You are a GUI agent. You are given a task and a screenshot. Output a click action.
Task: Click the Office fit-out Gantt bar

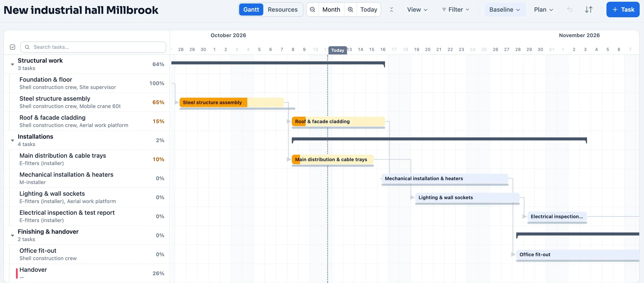click(x=578, y=254)
